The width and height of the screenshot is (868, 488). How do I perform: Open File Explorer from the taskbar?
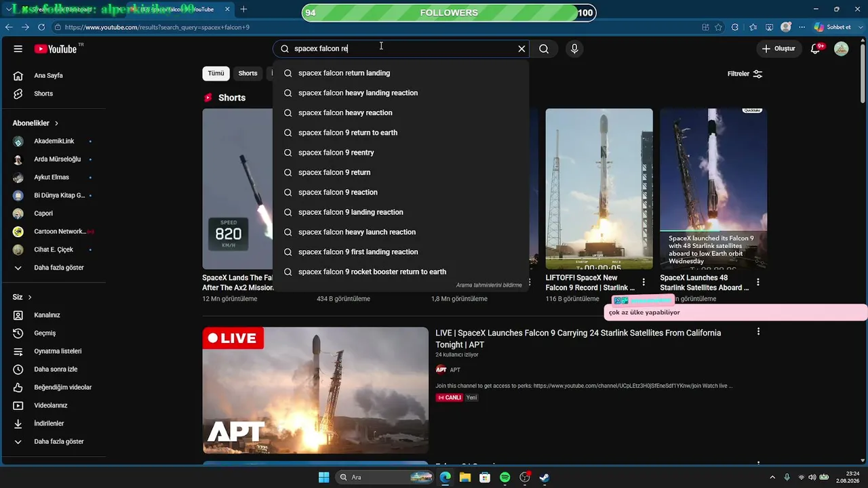465,477
